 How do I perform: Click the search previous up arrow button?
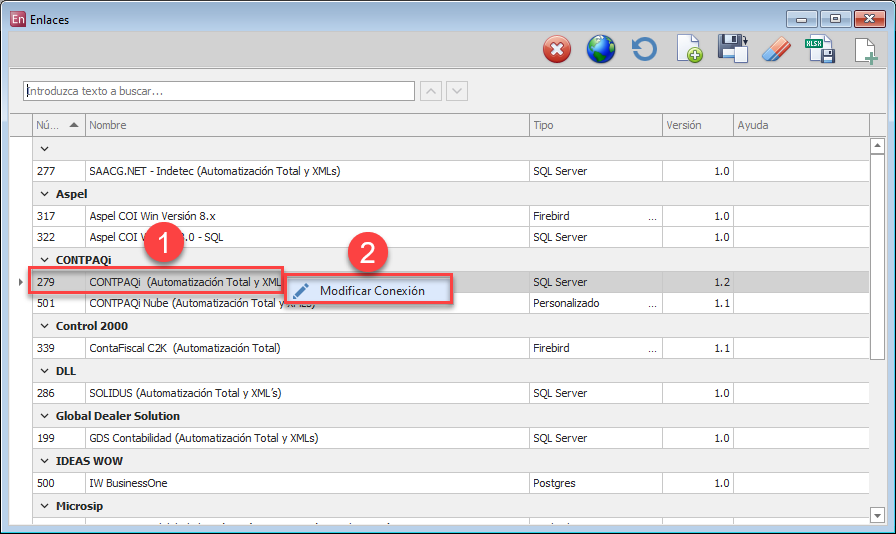[x=431, y=91]
